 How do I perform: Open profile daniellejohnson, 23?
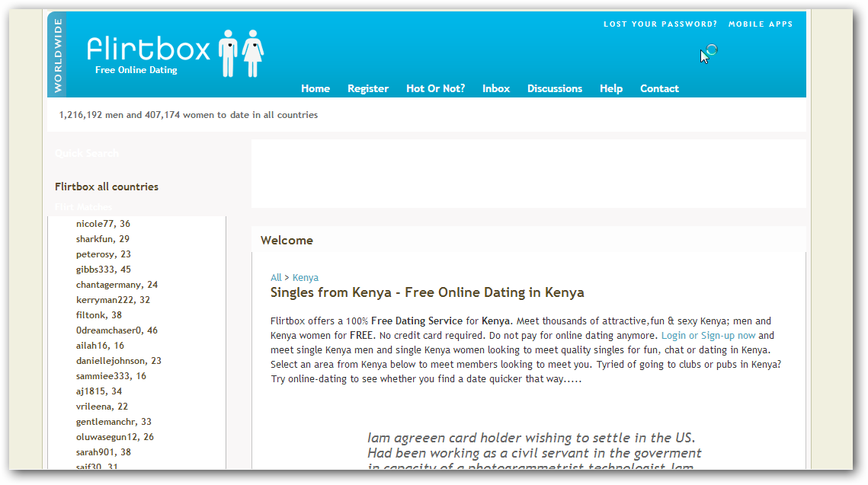point(118,361)
